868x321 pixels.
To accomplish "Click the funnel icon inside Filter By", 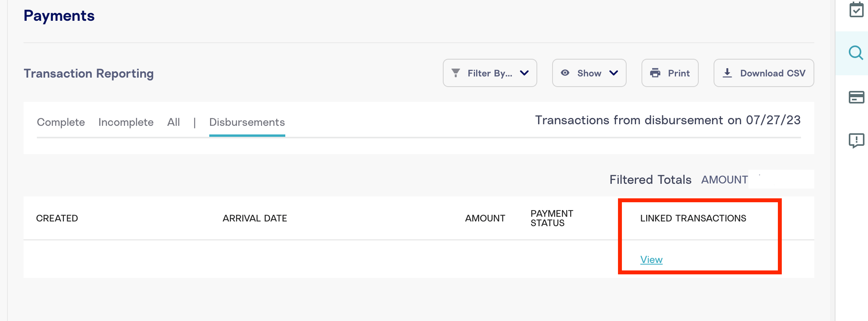I will [455, 73].
